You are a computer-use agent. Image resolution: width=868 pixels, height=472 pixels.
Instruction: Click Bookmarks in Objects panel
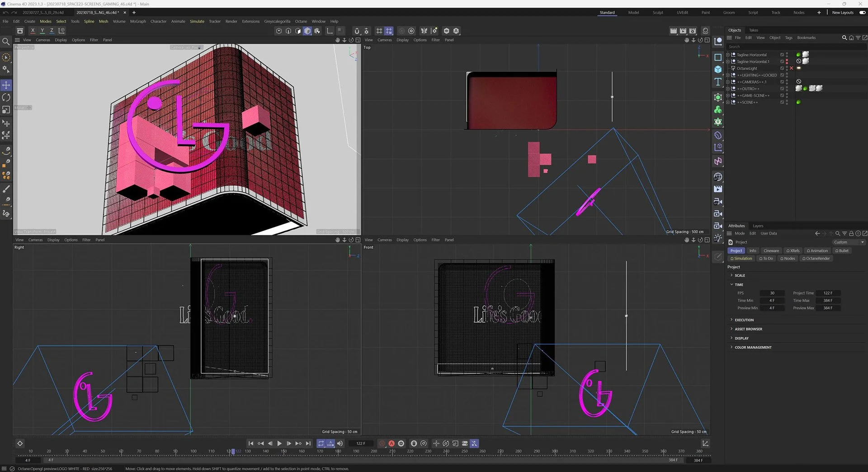(806, 38)
